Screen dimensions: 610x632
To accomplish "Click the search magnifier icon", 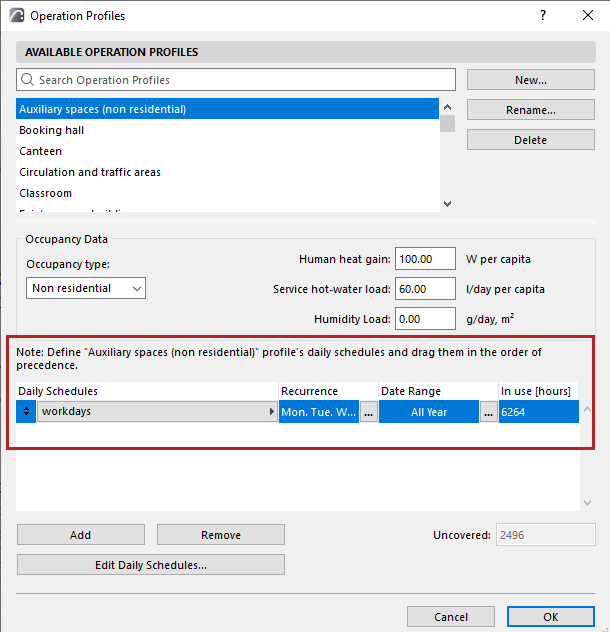I will pos(28,80).
